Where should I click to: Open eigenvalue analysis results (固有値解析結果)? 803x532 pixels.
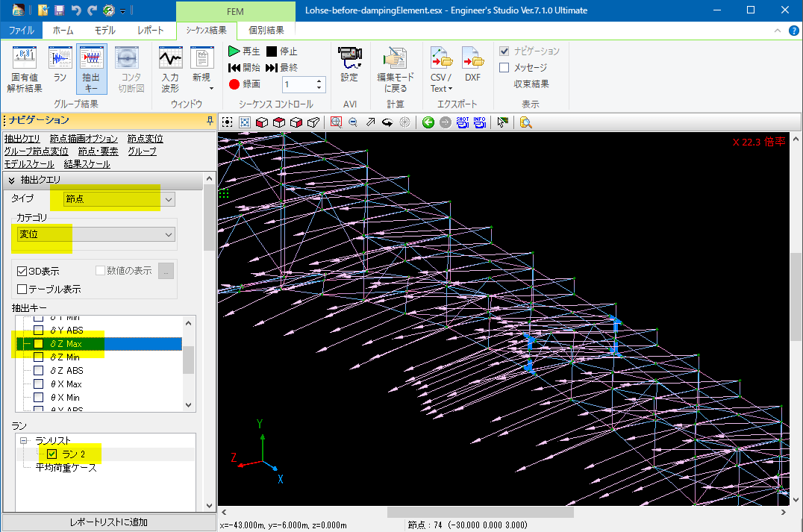point(25,69)
